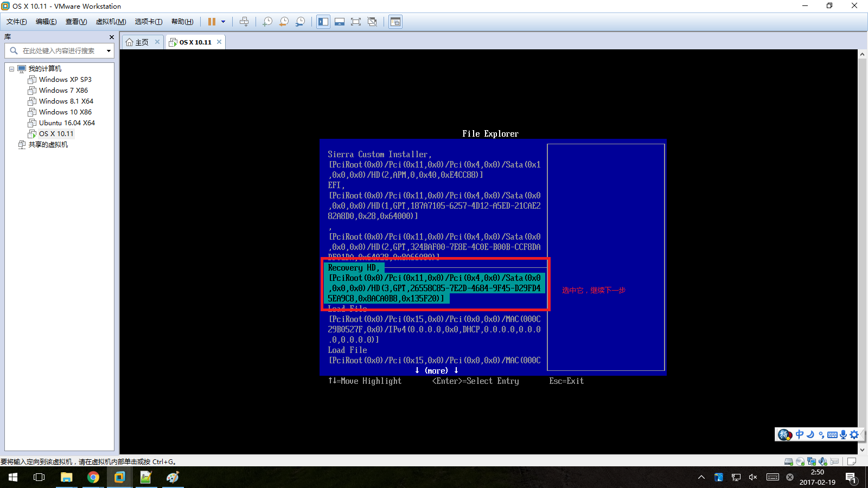Open the virtual machine hard disk device icon
Image resolution: width=868 pixels, height=488 pixels.
pyautogui.click(x=788, y=461)
